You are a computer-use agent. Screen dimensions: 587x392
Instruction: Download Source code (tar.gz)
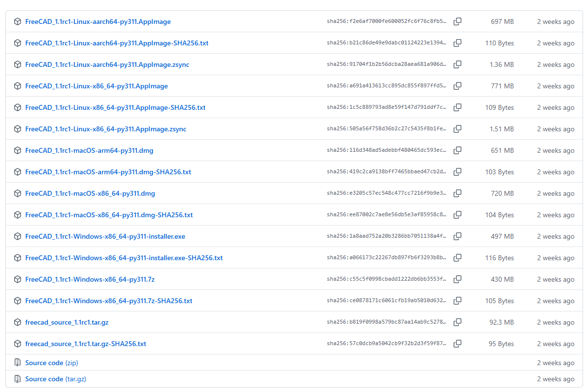pyautogui.click(x=56, y=379)
